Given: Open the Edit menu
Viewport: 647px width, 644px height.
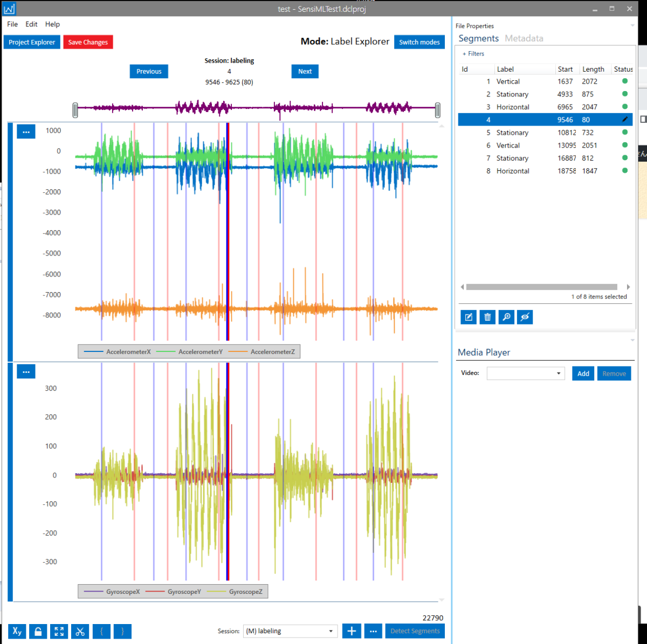Looking at the screenshot, I should coord(31,24).
